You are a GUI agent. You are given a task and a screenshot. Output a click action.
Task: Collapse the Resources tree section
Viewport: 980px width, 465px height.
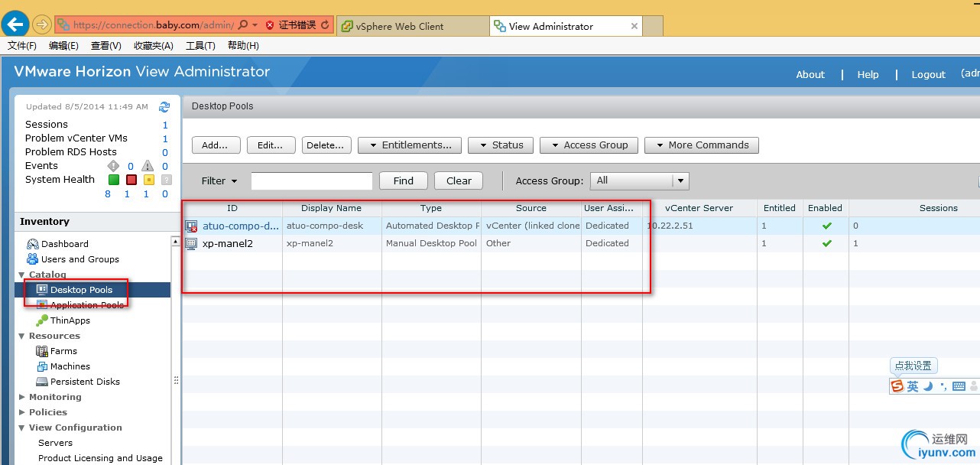21,336
